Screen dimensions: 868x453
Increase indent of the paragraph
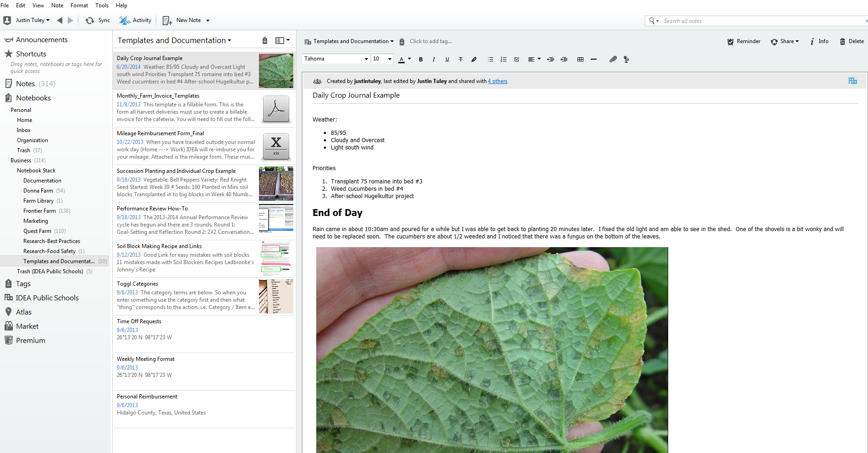(564, 59)
